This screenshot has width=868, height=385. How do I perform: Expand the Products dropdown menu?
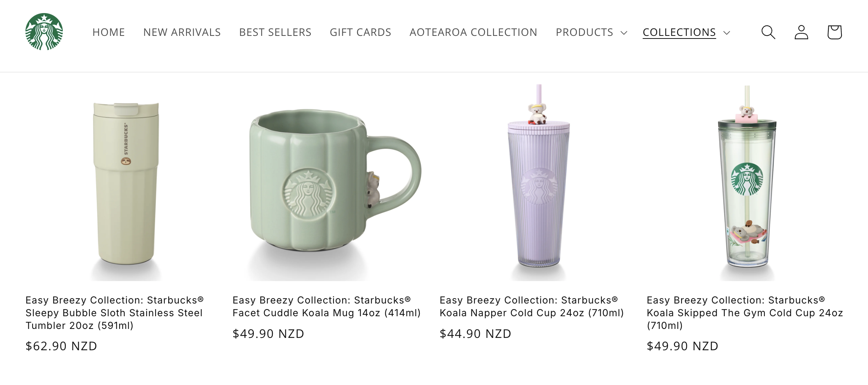pyautogui.click(x=591, y=32)
